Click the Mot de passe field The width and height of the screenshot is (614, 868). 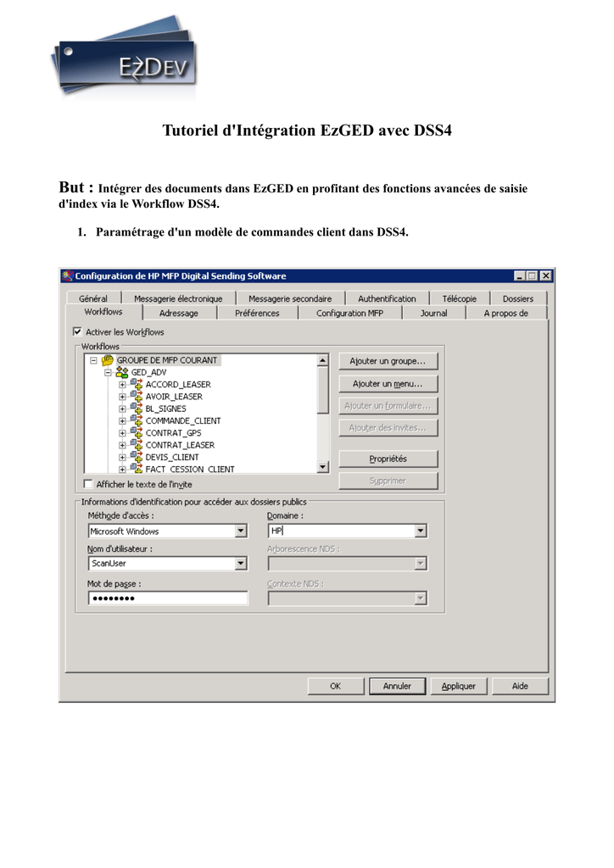point(168,598)
